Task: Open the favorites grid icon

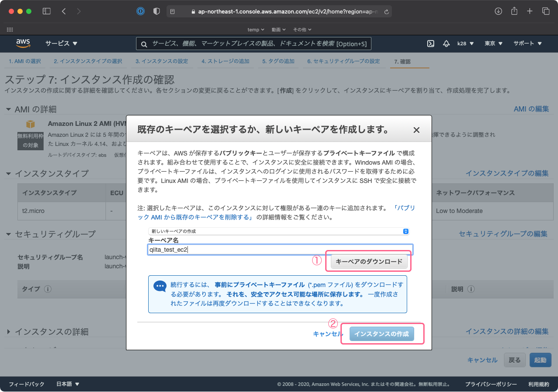Action: (x=10, y=30)
